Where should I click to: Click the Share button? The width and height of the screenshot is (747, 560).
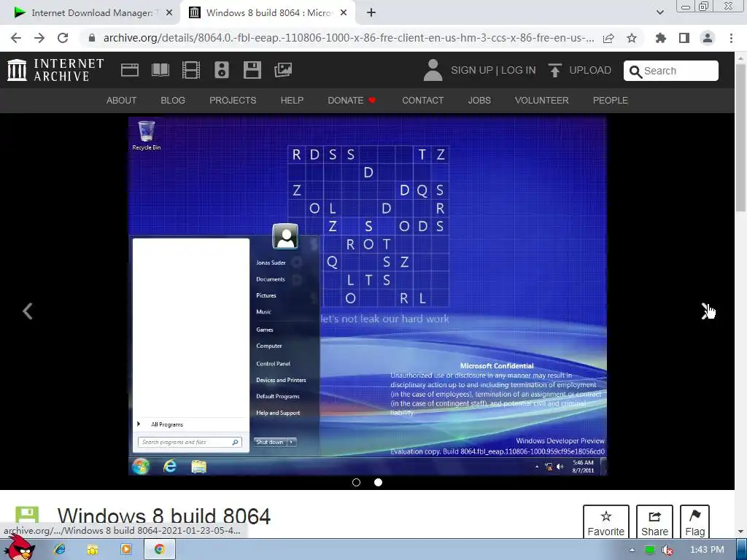coord(654,522)
